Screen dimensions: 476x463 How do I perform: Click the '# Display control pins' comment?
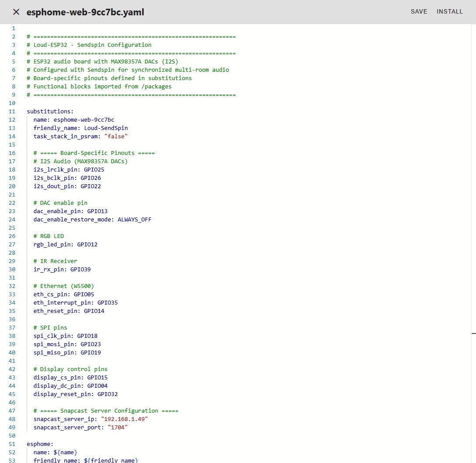click(71, 369)
